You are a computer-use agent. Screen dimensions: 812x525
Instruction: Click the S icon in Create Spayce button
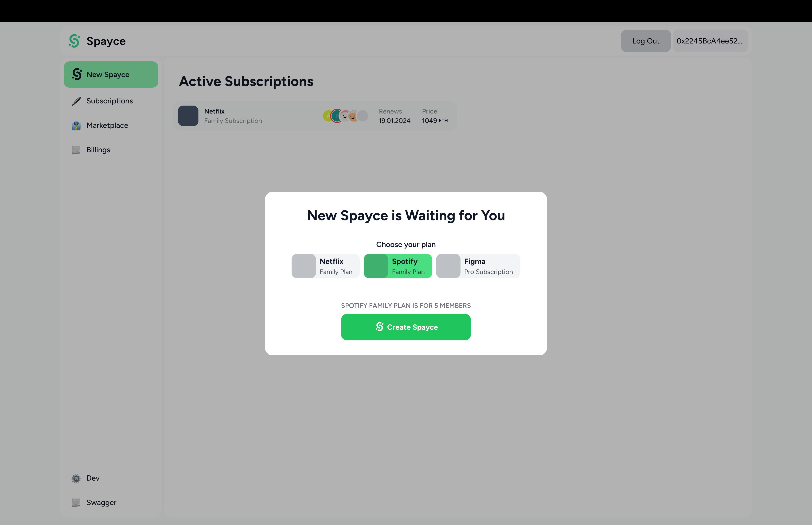(380, 327)
